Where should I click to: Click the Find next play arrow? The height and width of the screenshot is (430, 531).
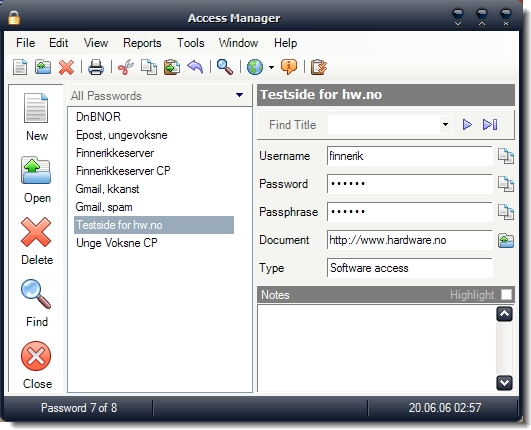(x=467, y=125)
